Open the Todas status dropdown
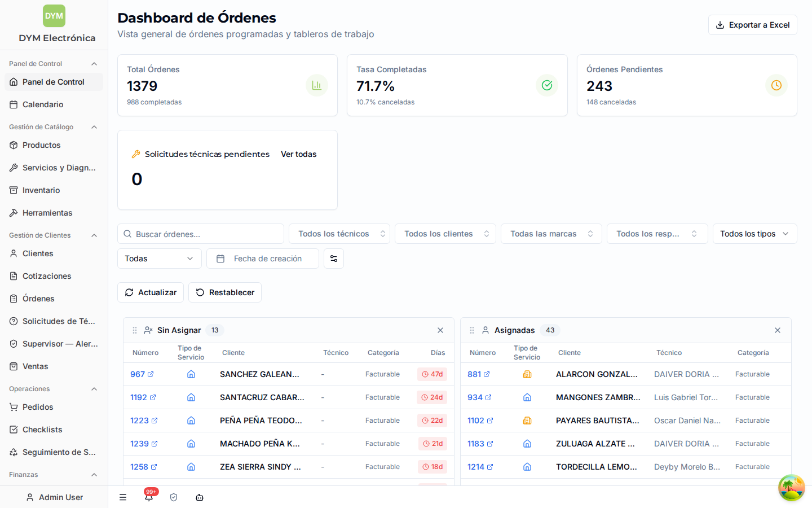This screenshot has width=812, height=508. point(160,259)
